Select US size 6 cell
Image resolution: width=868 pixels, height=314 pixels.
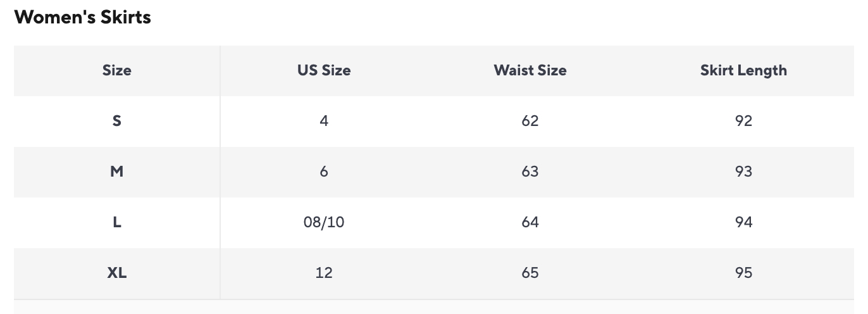coord(324,172)
